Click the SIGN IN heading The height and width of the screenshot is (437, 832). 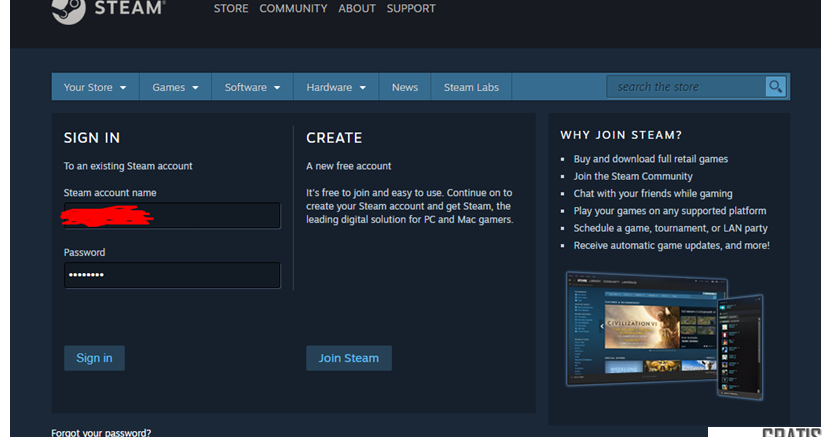tap(92, 138)
